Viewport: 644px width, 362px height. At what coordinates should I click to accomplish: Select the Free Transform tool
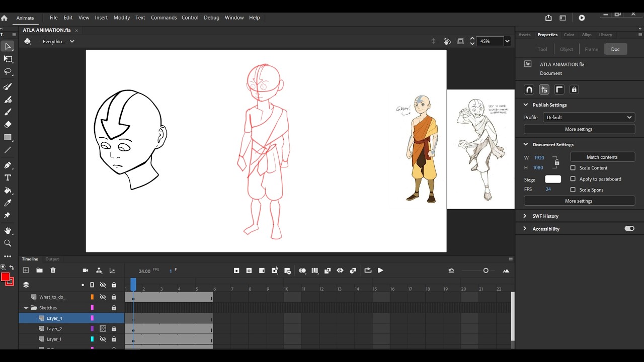coord(8,59)
